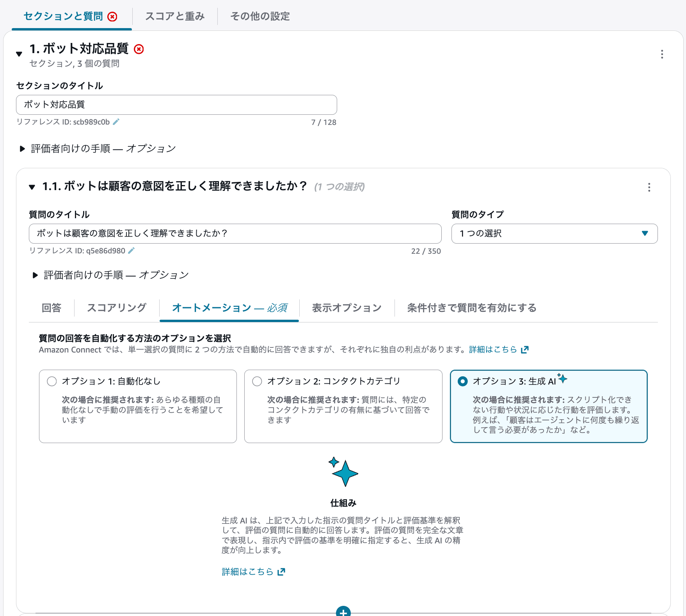Viewport: 686px width, 616px height.
Task: Click the error icon beside セクションと質問 tab
Action: click(112, 16)
